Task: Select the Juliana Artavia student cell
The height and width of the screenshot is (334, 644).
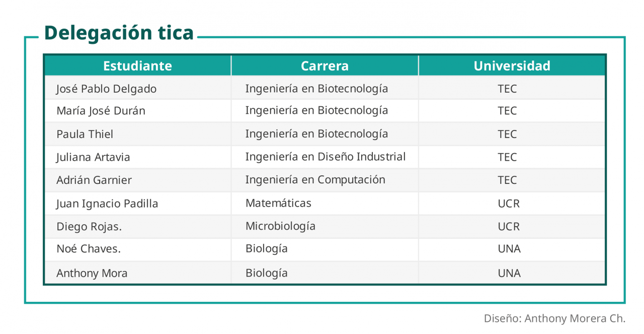Action: (93, 157)
